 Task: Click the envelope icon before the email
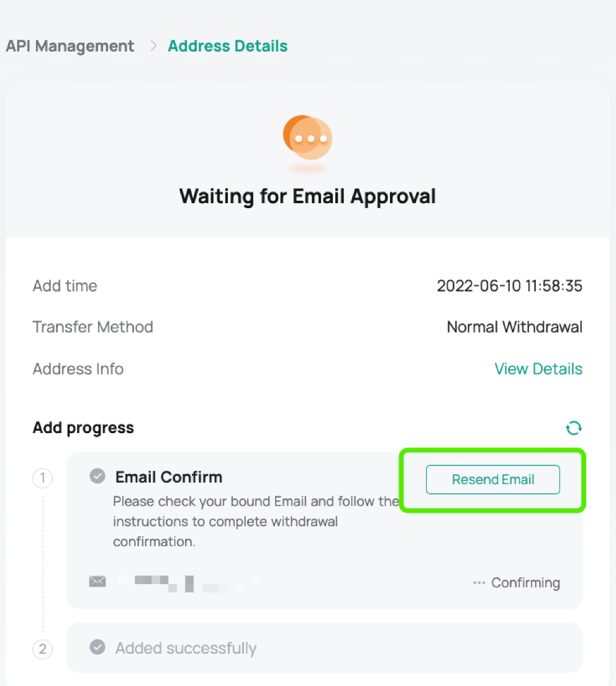click(x=97, y=582)
